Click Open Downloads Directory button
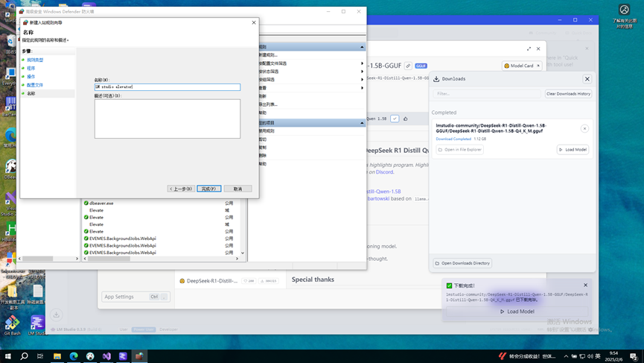 click(462, 263)
